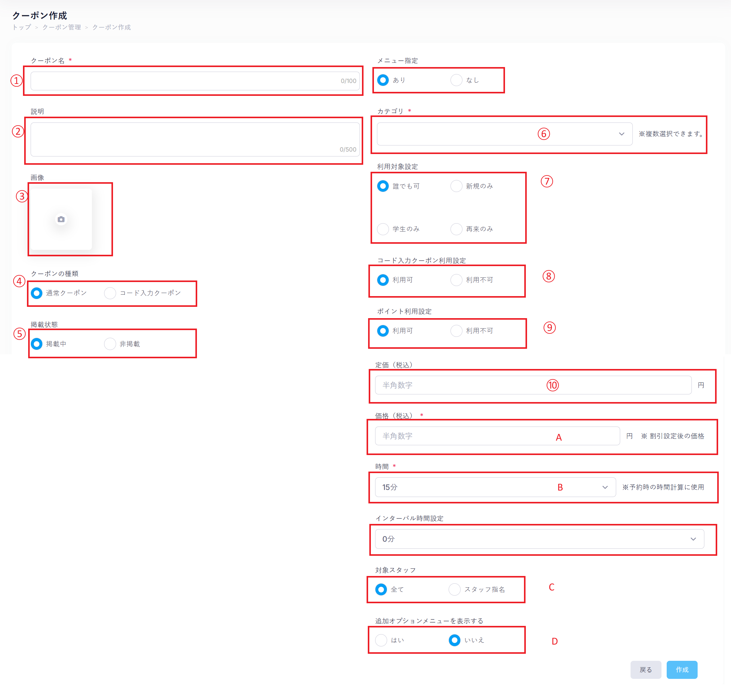Open トップ breadcrumb link
Viewport: 731px width, 700px height.
[22, 27]
